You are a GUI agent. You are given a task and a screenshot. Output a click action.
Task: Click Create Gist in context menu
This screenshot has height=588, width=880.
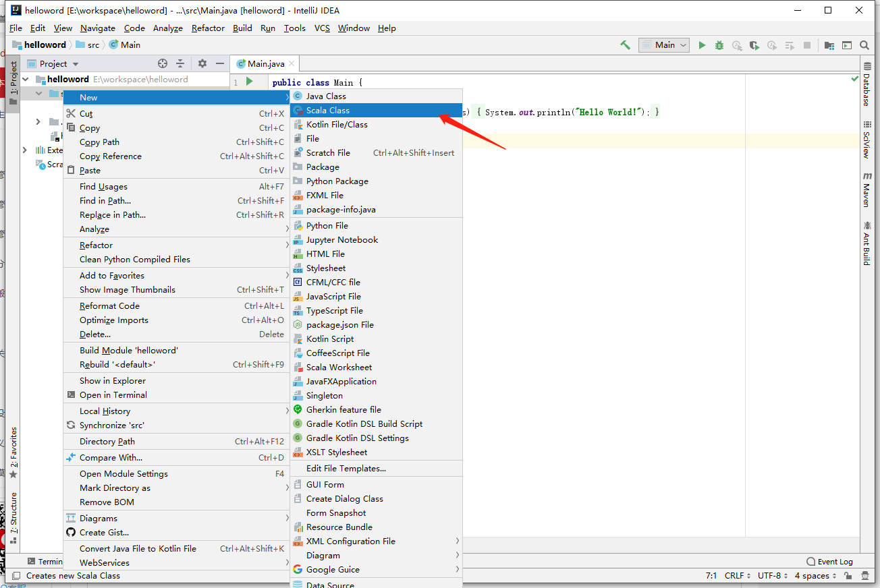pyautogui.click(x=176, y=532)
